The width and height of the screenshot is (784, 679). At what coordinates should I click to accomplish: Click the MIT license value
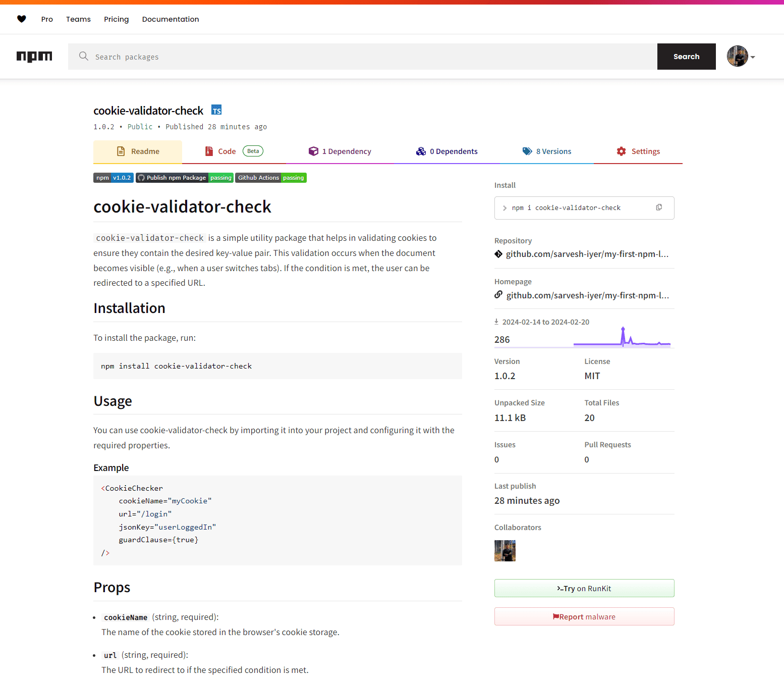coord(592,376)
